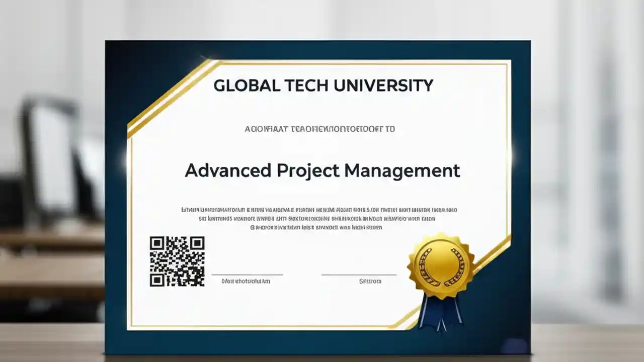Expand the left signature label area

point(246,281)
